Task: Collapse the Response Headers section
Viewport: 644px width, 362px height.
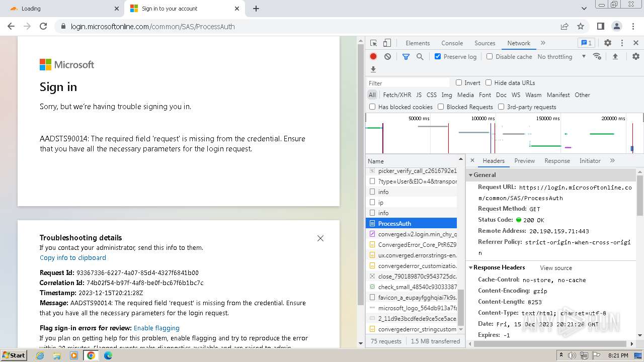Action: coord(471,267)
